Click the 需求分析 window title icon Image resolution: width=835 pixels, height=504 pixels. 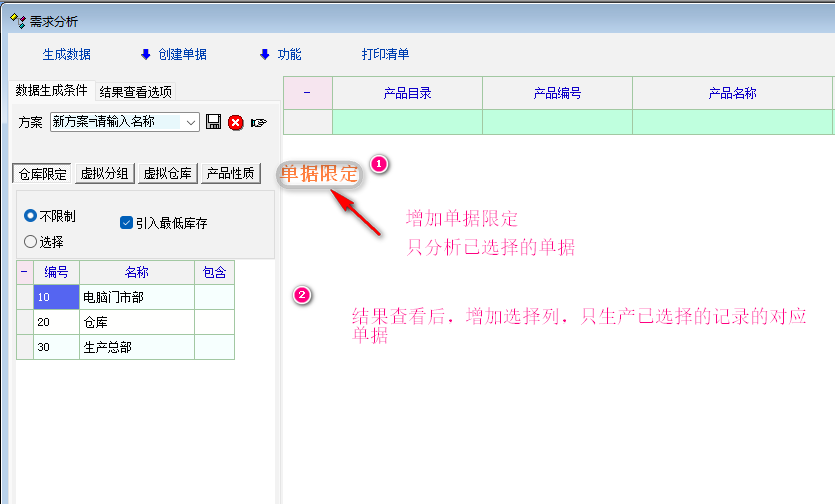click(17, 20)
